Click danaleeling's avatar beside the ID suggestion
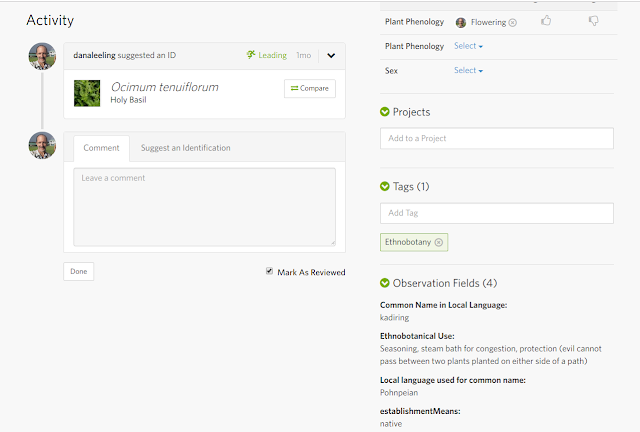 [42, 56]
